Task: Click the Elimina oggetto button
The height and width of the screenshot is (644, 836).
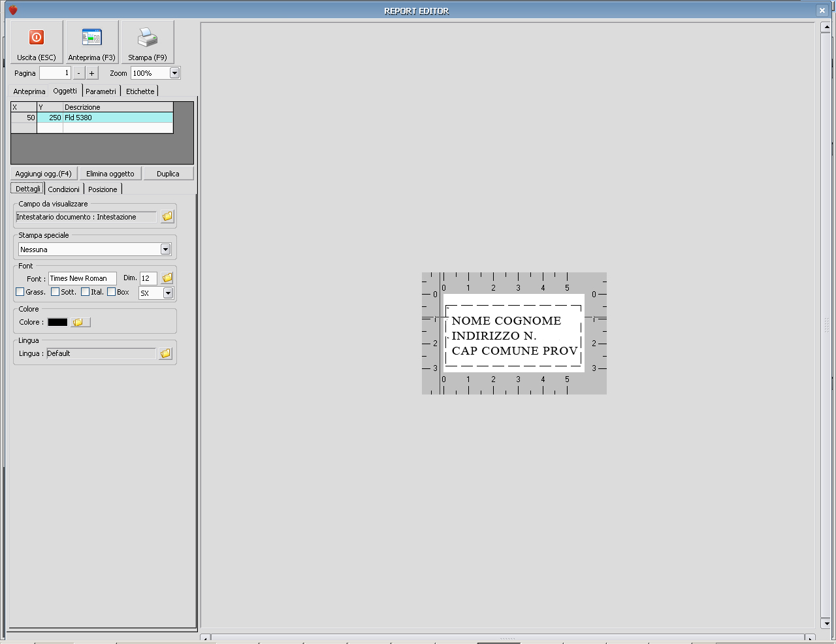Action: 110,174
